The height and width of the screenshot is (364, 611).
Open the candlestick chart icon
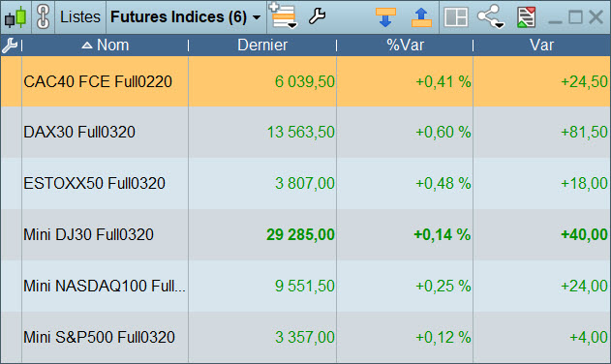[x=15, y=17]
